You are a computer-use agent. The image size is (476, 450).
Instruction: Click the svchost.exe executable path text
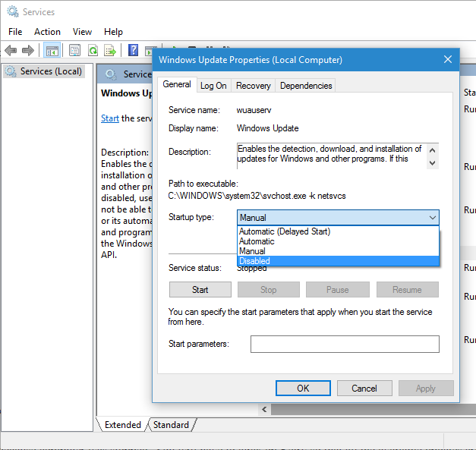(x=257, y=196)
